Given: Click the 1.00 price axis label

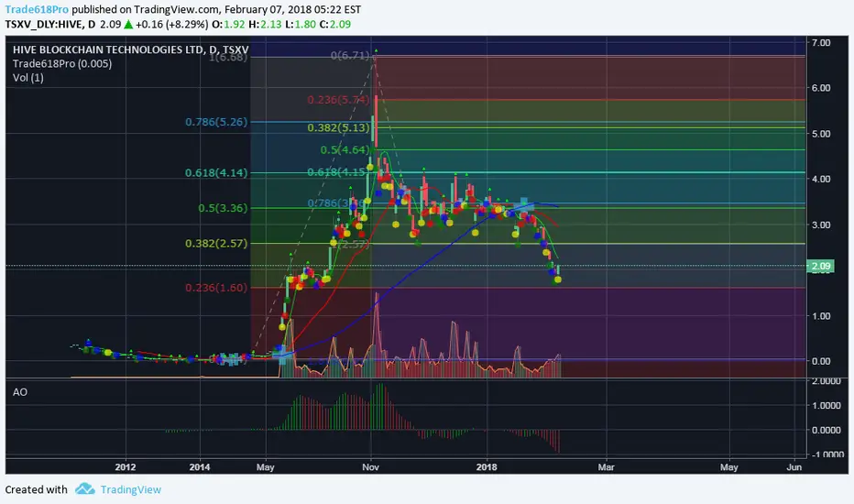Looking at the screenshot, I should [821, 316].
